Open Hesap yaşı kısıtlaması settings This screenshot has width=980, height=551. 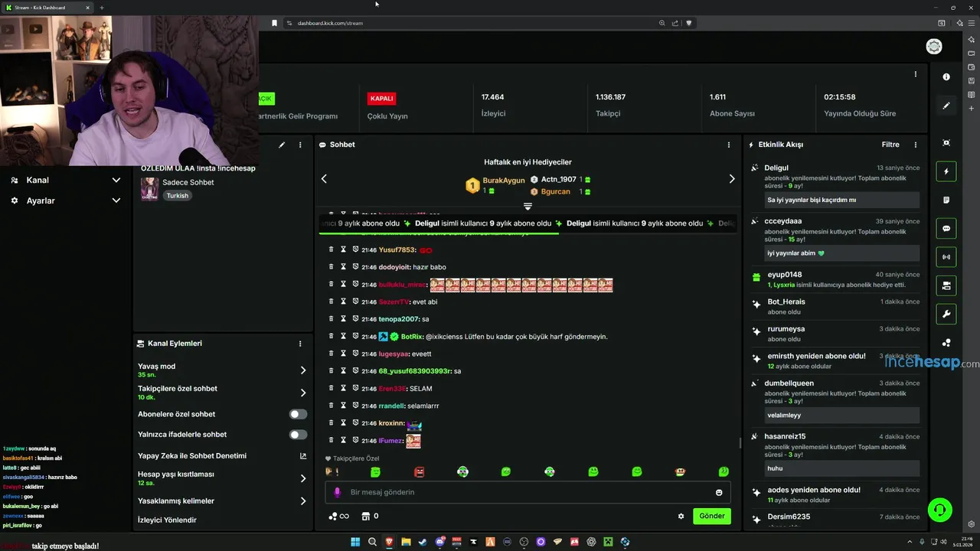222,478
